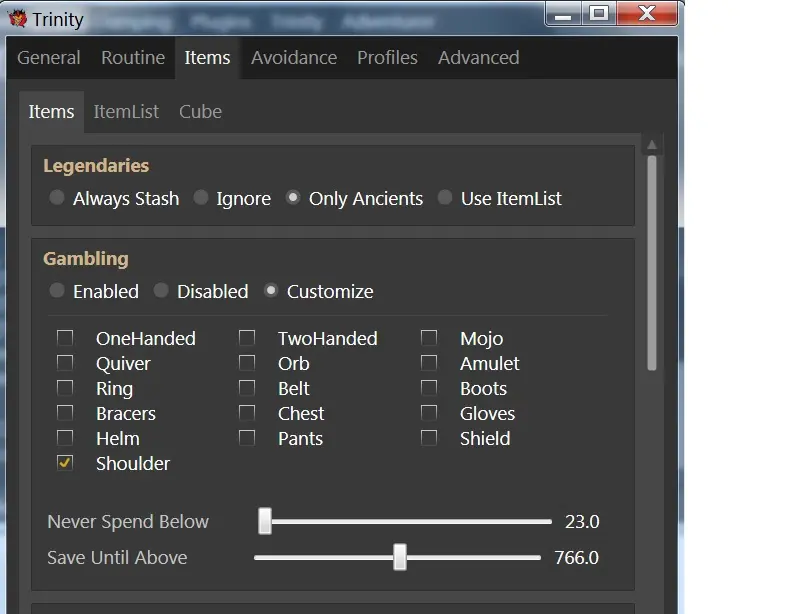The height and width of the screenshot is (614, 800).
Task: Switch to the ItemList sub-tab
Action: pyautogui.click(x=126, y=111)
